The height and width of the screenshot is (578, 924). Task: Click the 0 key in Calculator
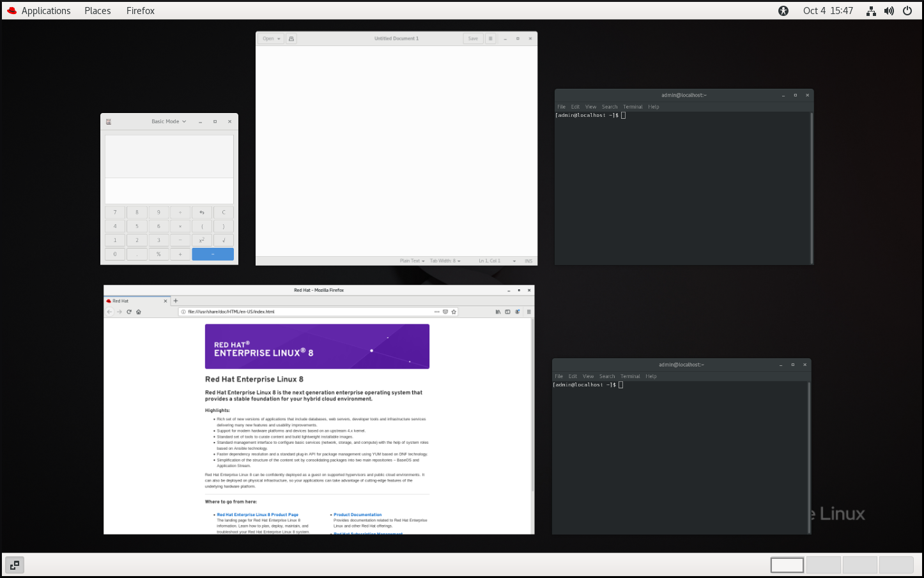(x=115, y=254)
